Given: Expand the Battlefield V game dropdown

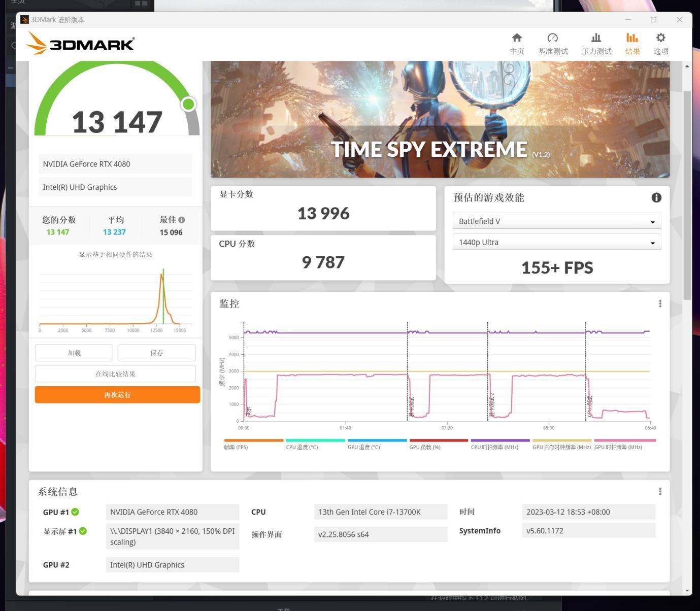Looking at the screenshot, I should (x=557, y=221).
